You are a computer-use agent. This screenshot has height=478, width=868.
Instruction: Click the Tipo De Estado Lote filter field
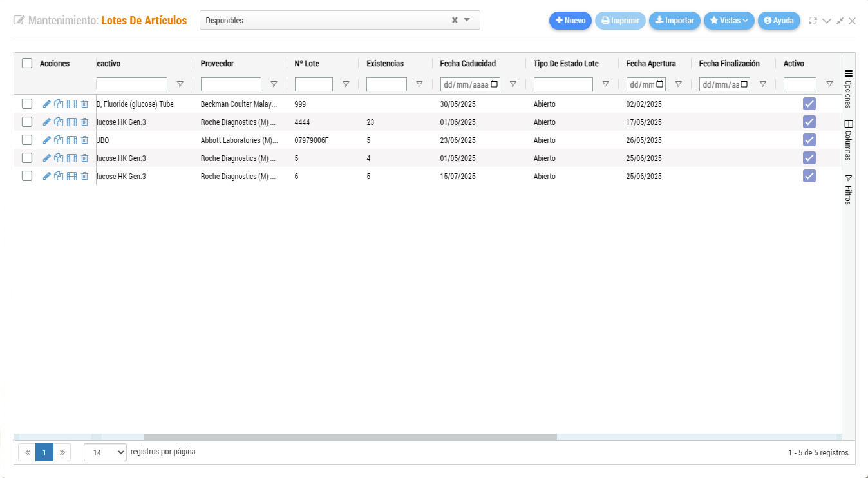click(x=563, y=84)
